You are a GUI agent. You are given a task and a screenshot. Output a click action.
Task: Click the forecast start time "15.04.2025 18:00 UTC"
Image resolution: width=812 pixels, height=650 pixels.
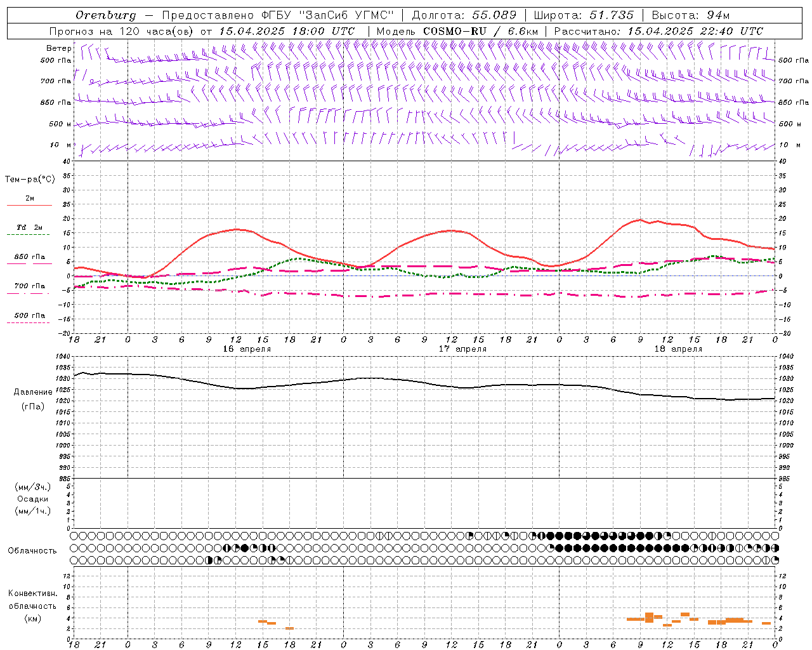(x=287, y=31)
